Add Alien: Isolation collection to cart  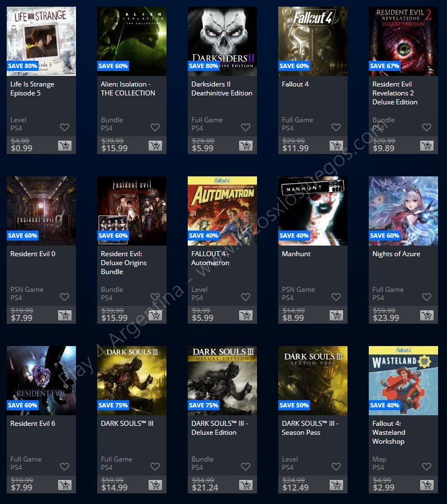(155, 146)
